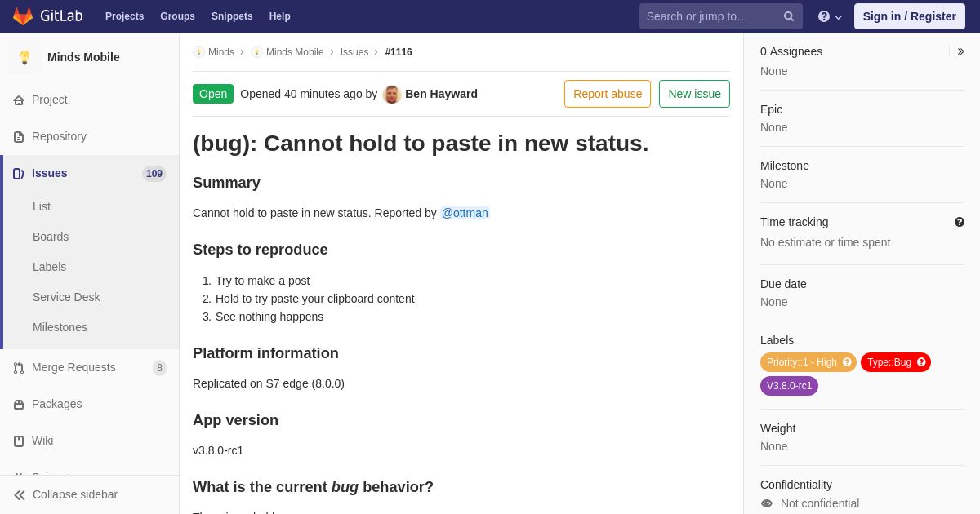980x514 pixels.
Task: Click the Minds Mobile breadcrumb icon
Action: pyautogui.click(x=256, y=52)
